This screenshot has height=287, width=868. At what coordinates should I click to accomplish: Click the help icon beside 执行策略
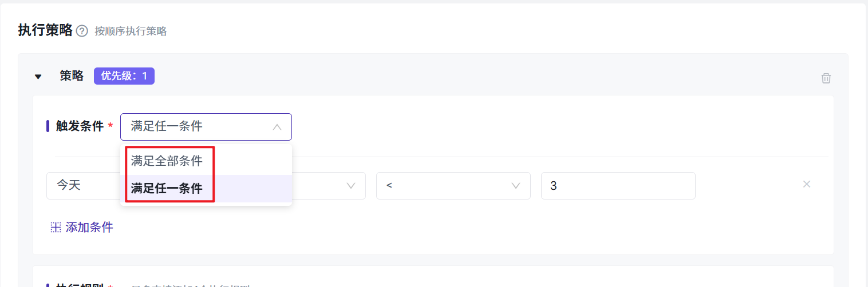82,31
